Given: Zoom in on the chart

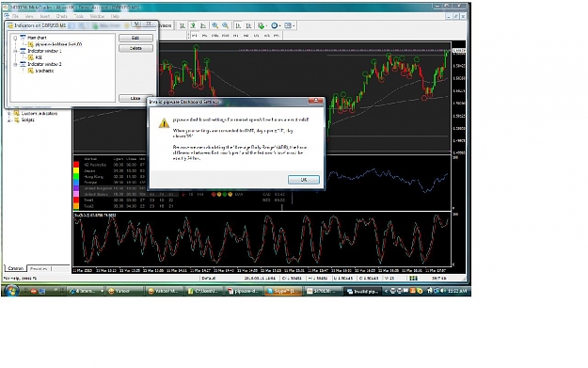Looking at the screenshot, I should pos(215,25).
